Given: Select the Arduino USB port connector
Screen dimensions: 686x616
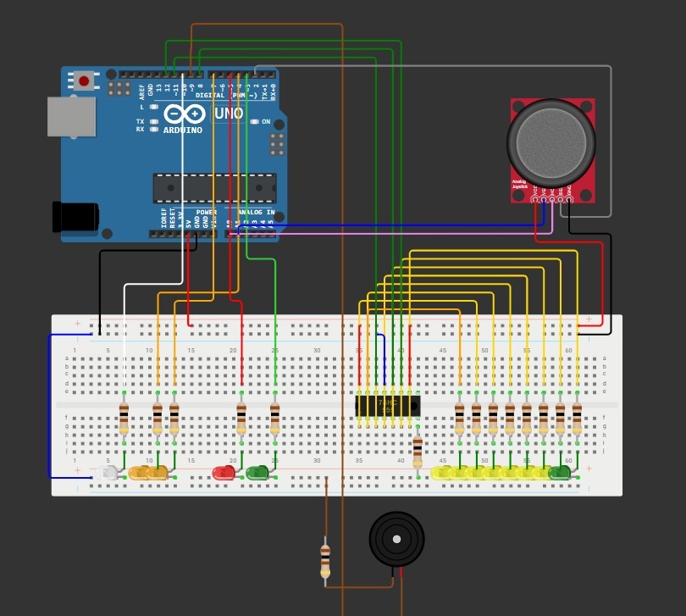Looking at the screenshot, I should pos(71,117).
